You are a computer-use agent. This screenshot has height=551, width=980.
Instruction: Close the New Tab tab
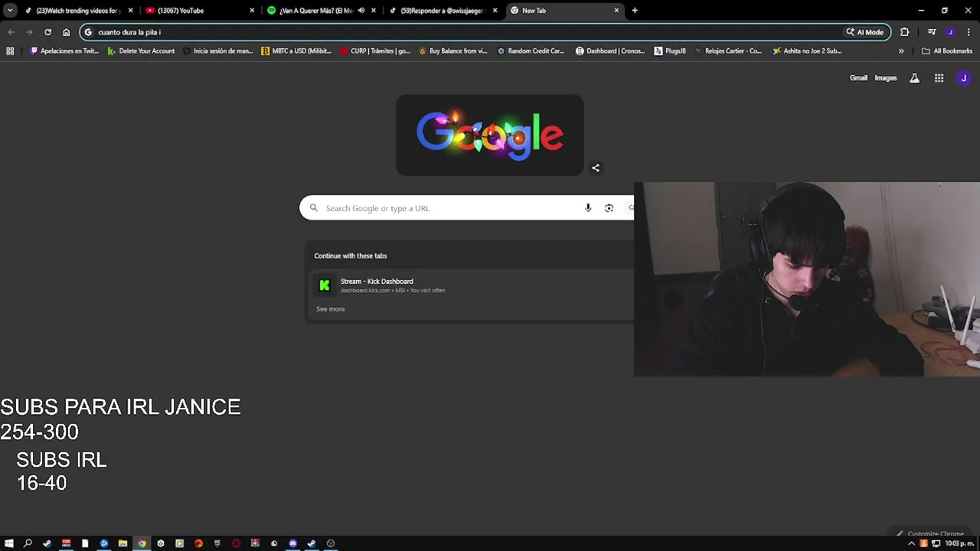pyautogui.click(x=616, y=11)
